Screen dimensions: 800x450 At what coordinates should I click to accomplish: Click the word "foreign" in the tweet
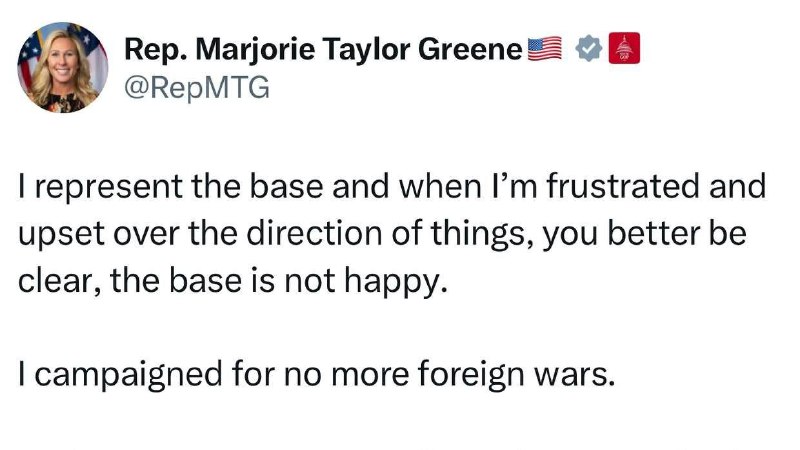click(x=471, y=375)
